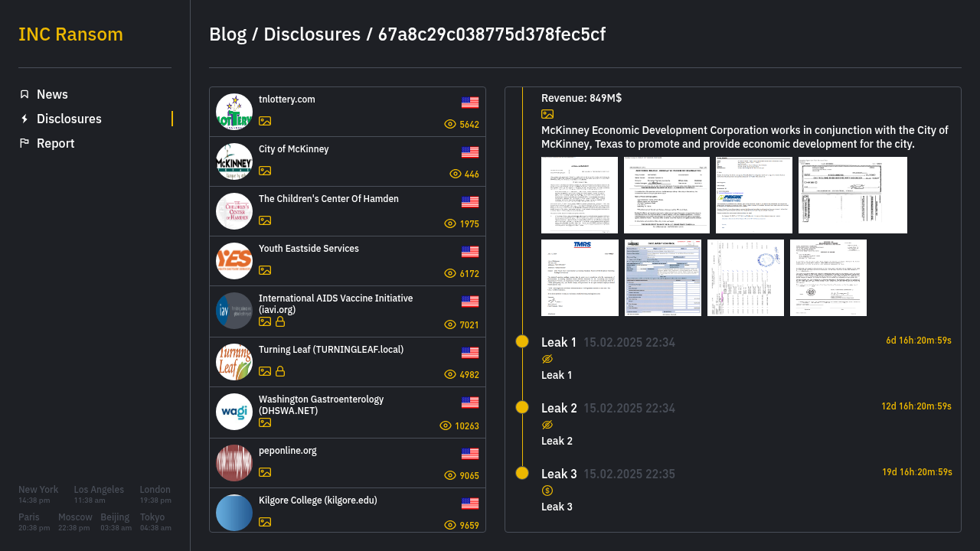980x551 pixels.
Task: Click the 6d 16h:20m:59s countdown
Action: pyautogui.click(x=919, y=341)
